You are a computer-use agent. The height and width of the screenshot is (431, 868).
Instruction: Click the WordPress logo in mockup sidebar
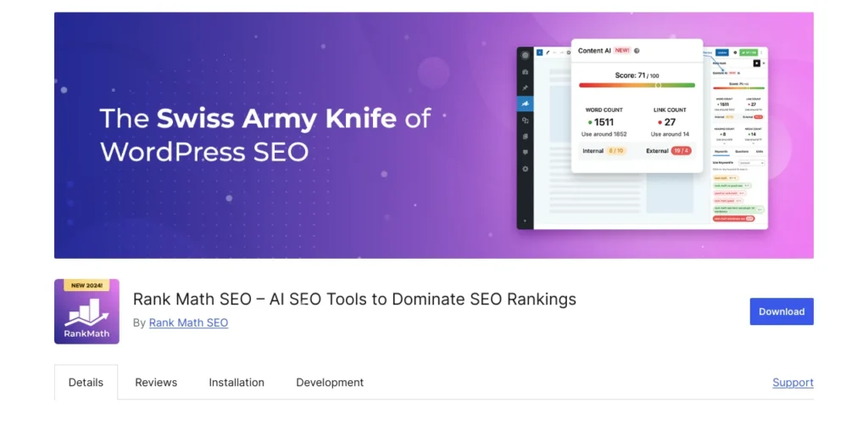pyautogui.click(x=526, y=56)
